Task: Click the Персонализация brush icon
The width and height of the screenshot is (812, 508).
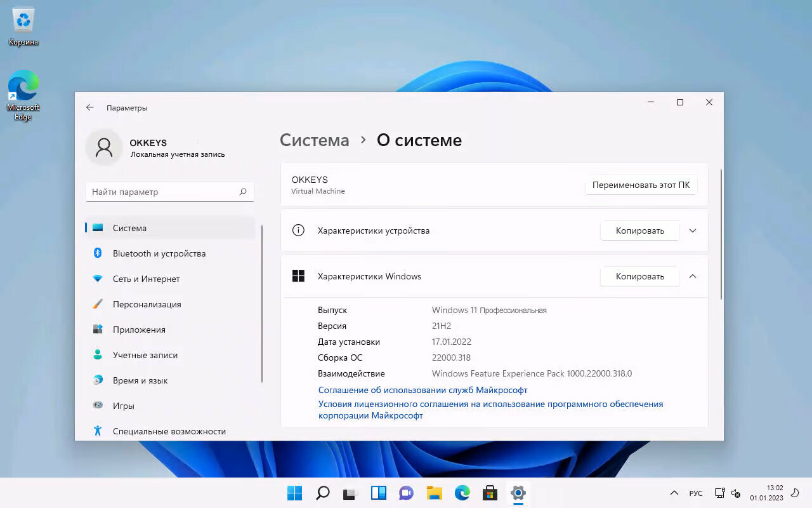Action: [98, 304]
